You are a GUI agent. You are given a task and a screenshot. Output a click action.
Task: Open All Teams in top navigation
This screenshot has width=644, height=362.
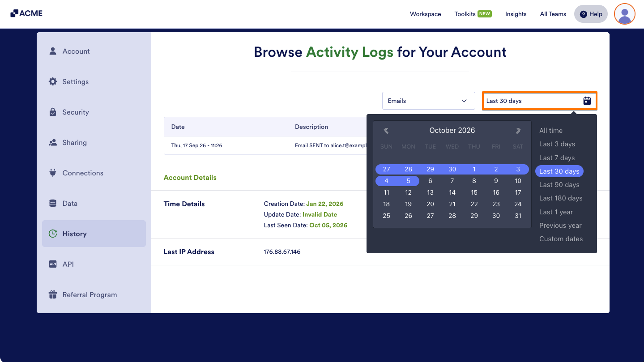pyautogui.click(x=553, y=14)
